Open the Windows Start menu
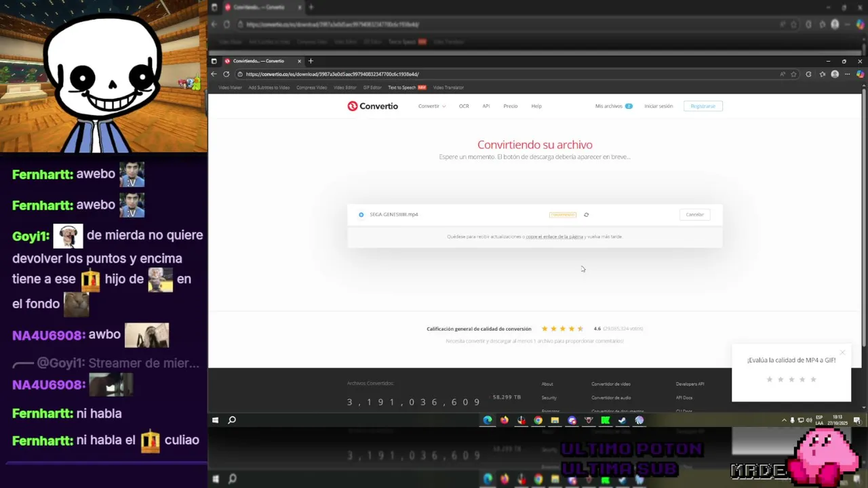This screenshot has width=868, height=488. click(215, 420)
